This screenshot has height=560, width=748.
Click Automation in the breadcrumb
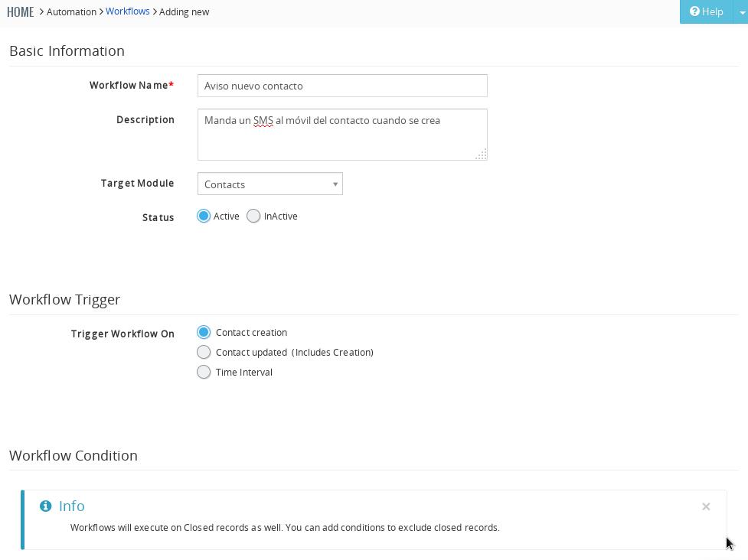(x=71, y=11)
